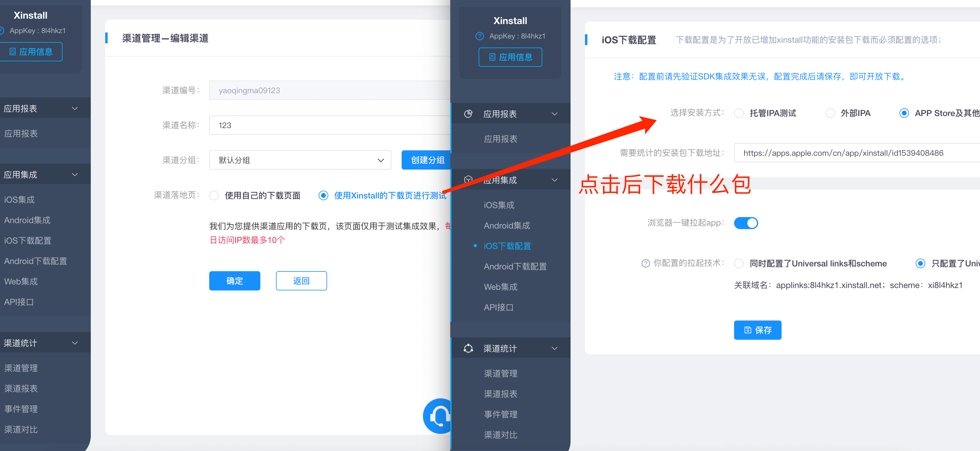Click 应用信息 button in right window
The width and height of the screenshot is (980, 451).
coord(510,57)
